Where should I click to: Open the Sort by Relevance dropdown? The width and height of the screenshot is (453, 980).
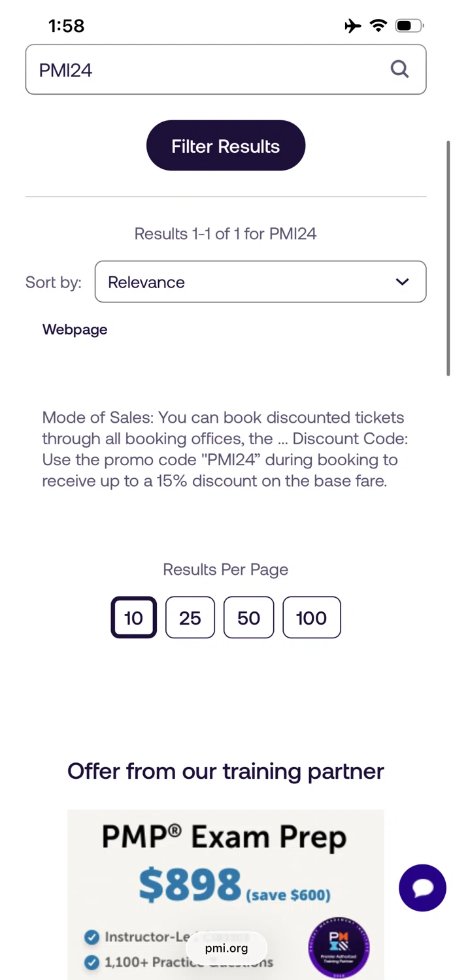click(x=260, y=282)
